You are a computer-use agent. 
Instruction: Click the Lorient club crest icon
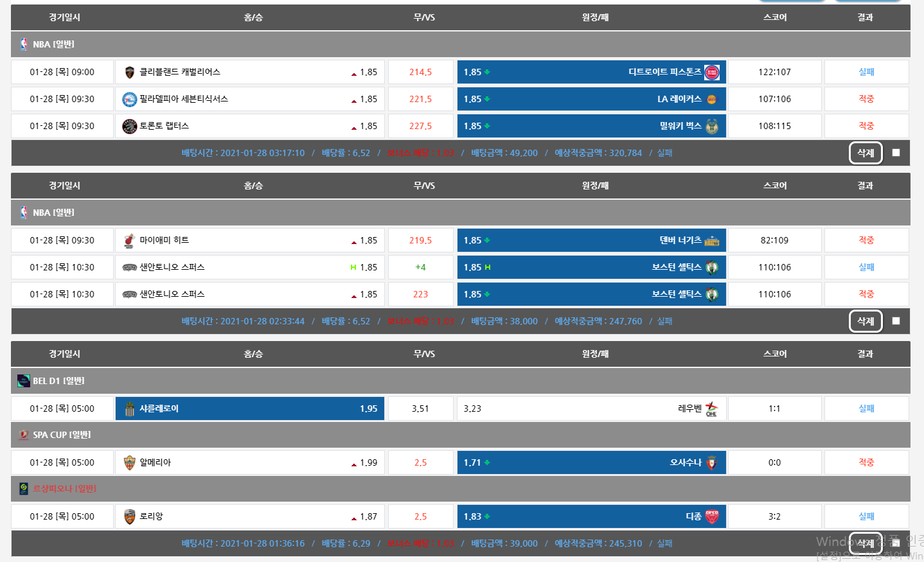pos(129,517)
